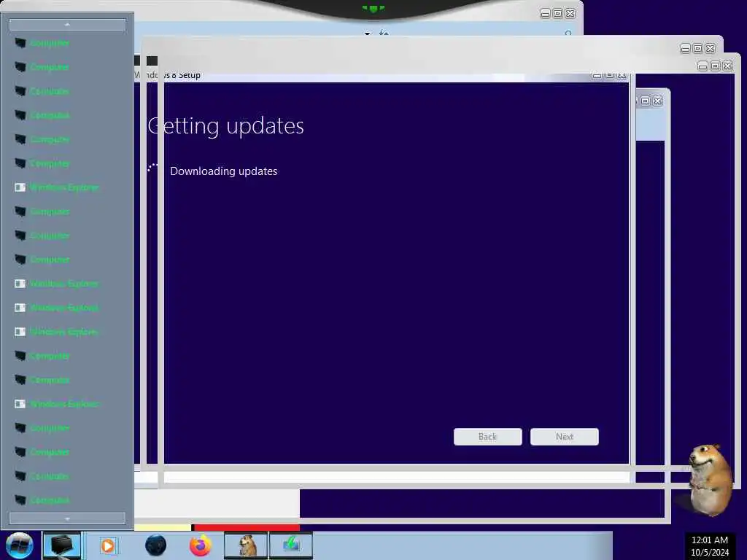
Task: Click the up arrow atop the window list
Action: [x=67, y=25]
